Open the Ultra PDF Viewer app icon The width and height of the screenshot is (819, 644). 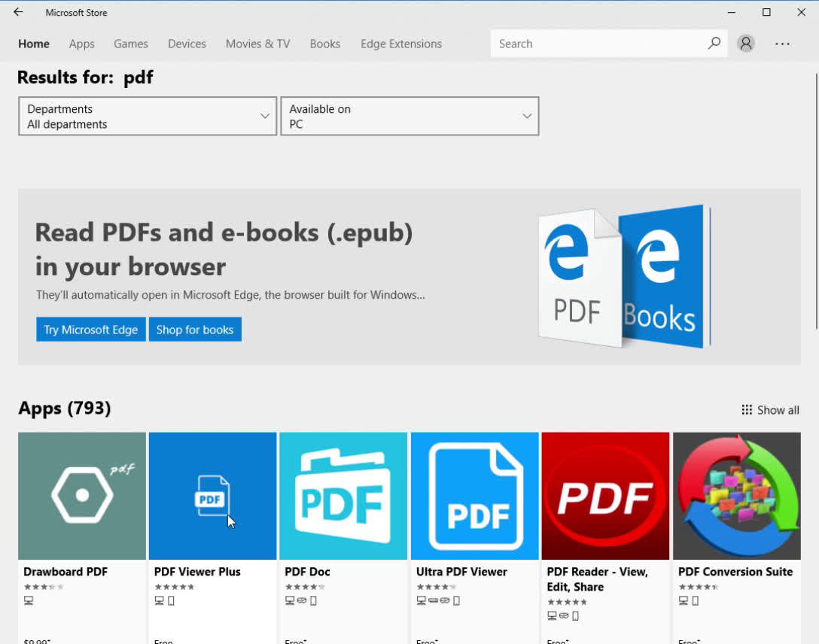[475, 496]
